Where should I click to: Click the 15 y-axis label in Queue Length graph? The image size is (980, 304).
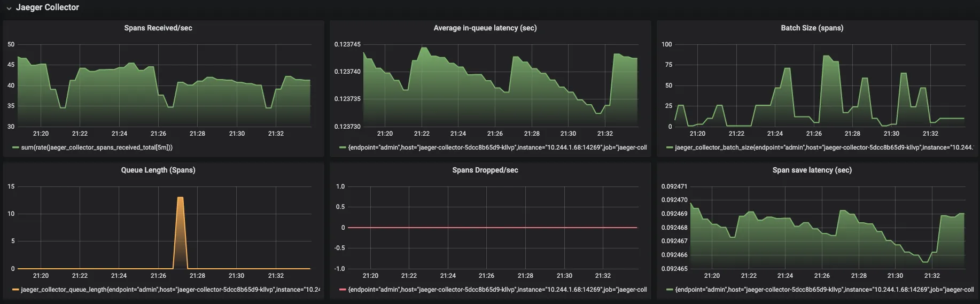[x=11, y=186]
